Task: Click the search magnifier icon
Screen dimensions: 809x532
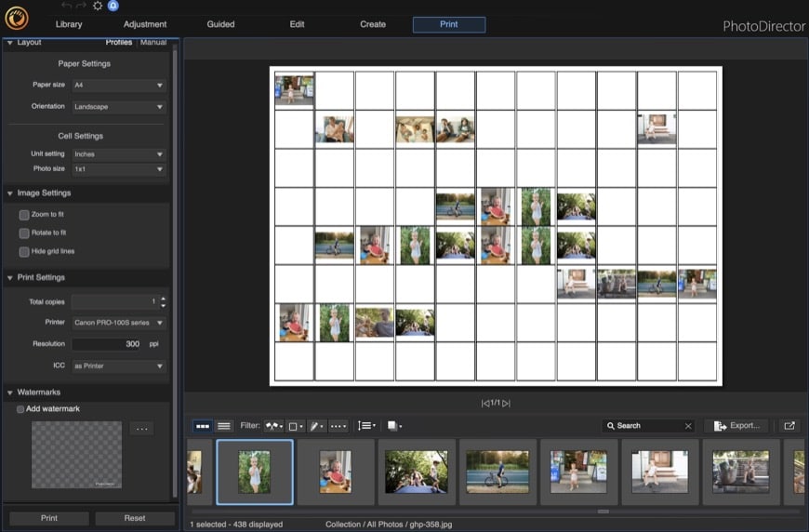Action: (x=610, y=426)
